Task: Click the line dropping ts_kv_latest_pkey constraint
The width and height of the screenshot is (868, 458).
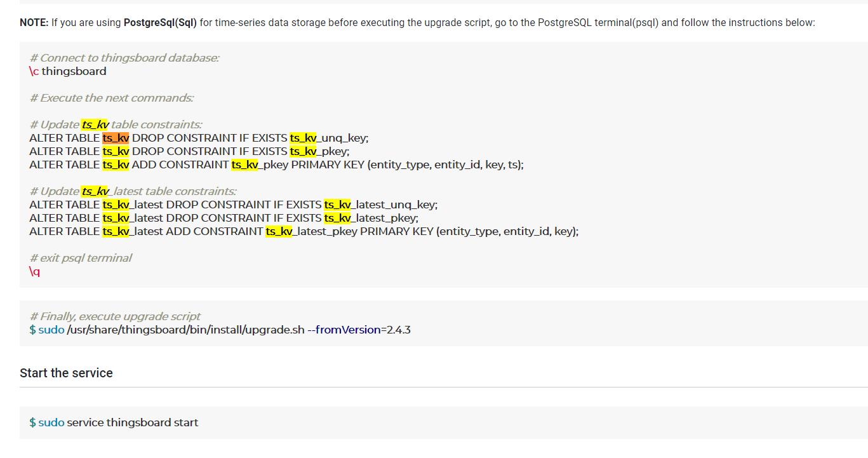Action: tap(224, 218)
